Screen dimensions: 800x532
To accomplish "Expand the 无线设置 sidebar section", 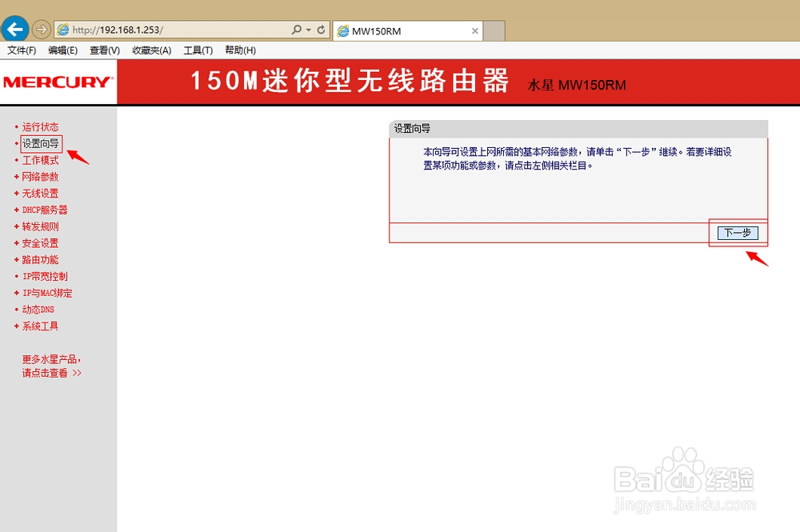I will tap(40, 194).
